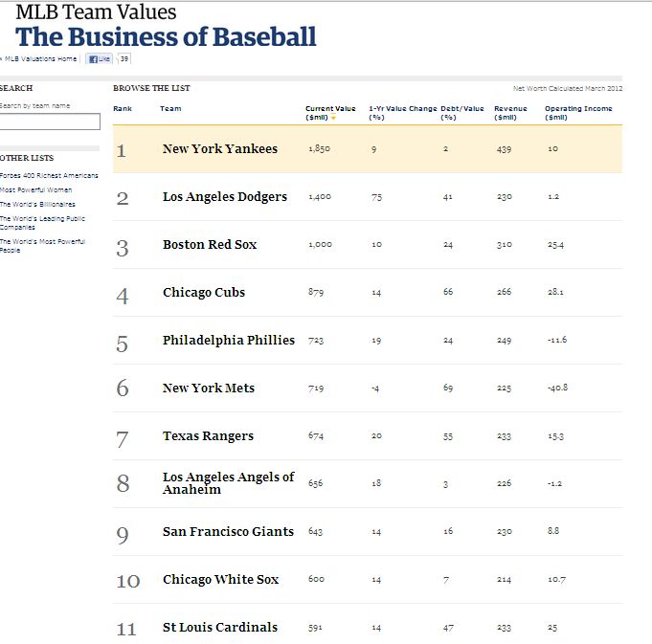Screen dimensions: 652x644
Task: Open the St Louis Cardinals entry
Action: point(220,628)
